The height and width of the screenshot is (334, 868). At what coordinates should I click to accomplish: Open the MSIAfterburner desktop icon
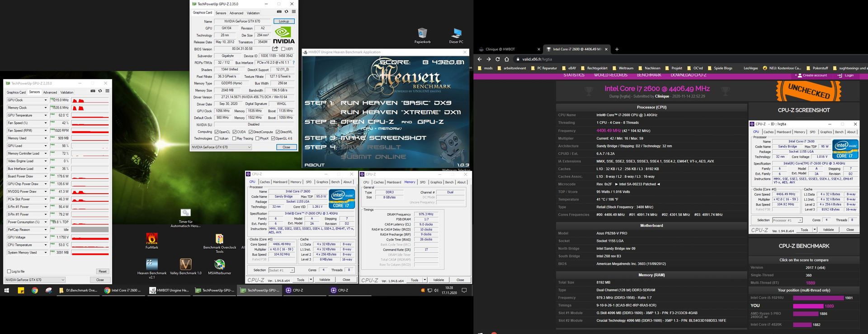click(219, 267)
